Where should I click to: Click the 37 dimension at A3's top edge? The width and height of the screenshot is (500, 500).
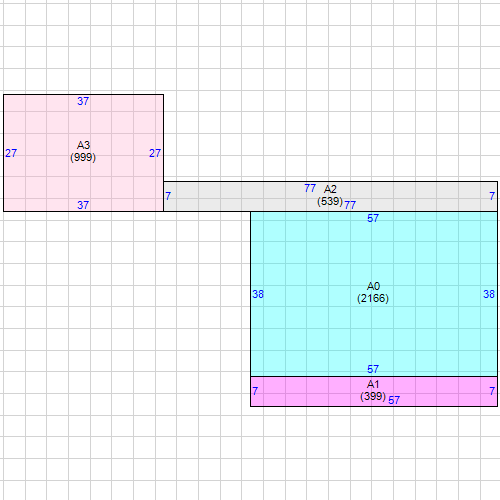pos(83,101)
